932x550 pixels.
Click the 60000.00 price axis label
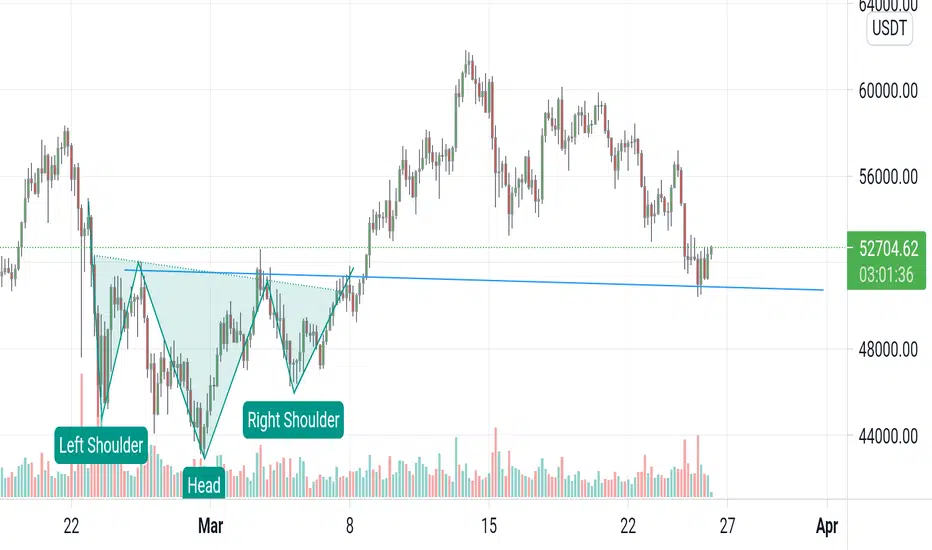(x=888, y=91)
